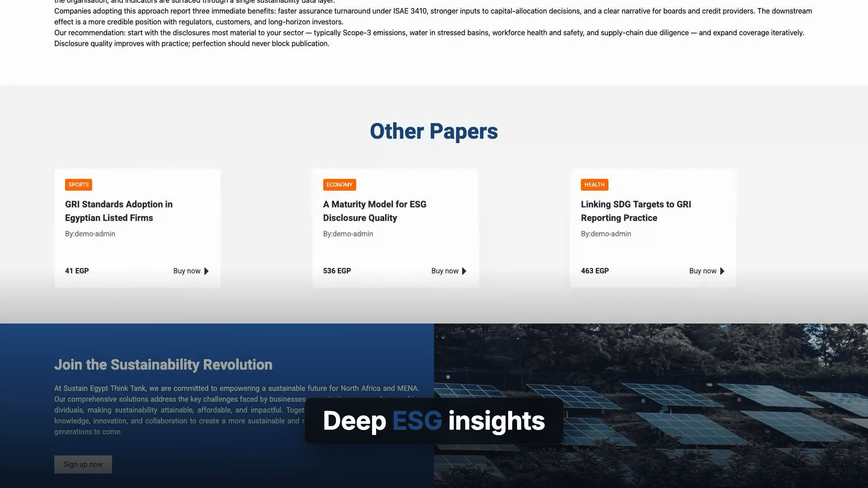This screenshot has width=868, height=488.
Task: Select the SPORTS category tag
Action: (79, 185)
